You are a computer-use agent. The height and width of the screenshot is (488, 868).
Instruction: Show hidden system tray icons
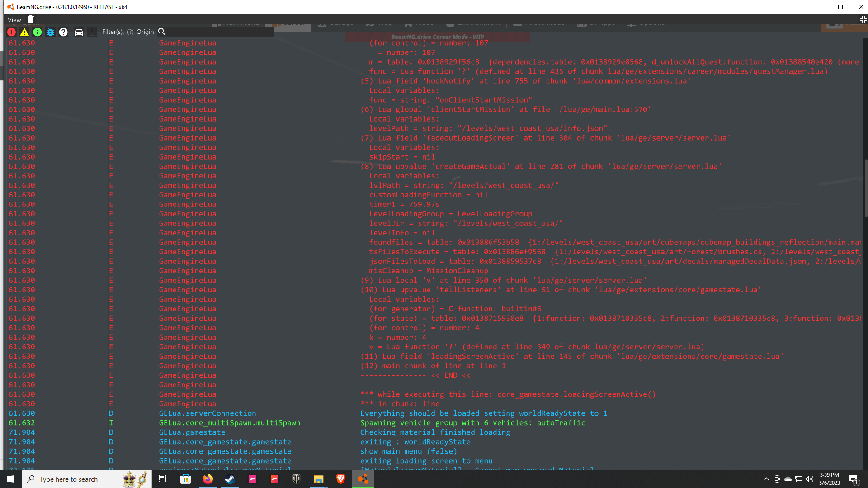coord(766,479)
